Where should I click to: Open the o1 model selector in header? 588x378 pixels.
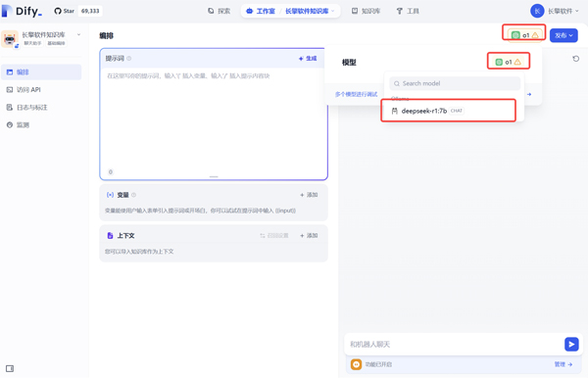click(524, 35)
